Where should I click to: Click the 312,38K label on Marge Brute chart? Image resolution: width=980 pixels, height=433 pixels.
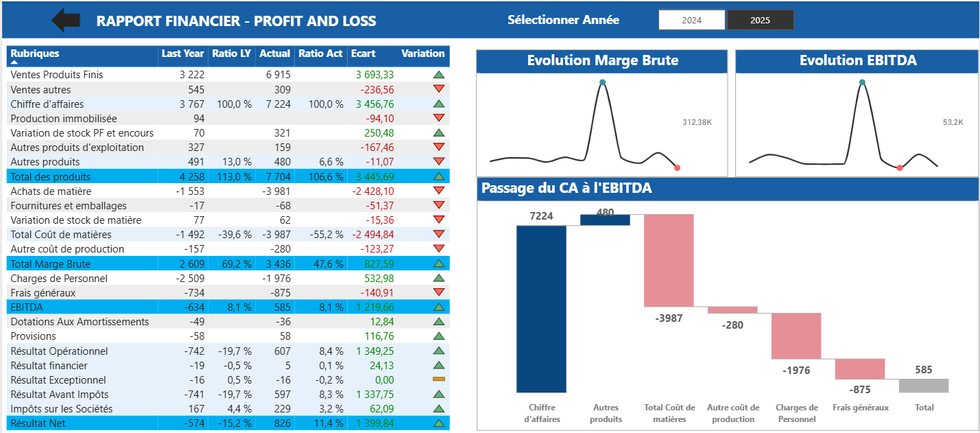coord(697,122)
